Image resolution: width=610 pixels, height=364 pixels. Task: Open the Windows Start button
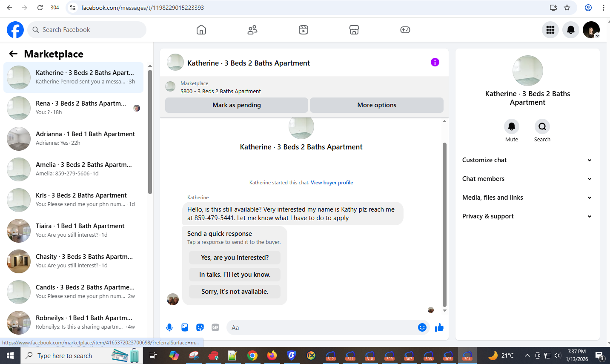[10, 355]
